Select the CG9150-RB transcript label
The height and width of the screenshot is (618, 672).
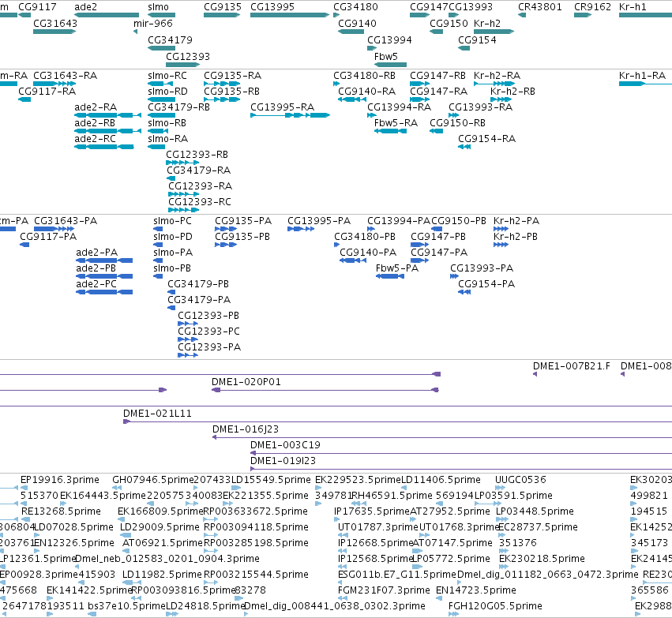(x=458, y=123)
